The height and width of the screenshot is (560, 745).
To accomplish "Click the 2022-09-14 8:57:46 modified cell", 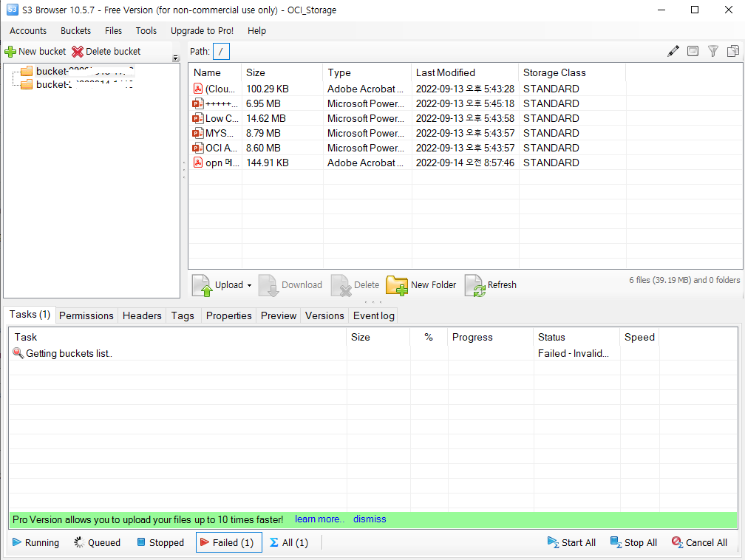I will (x=465, y=163).
